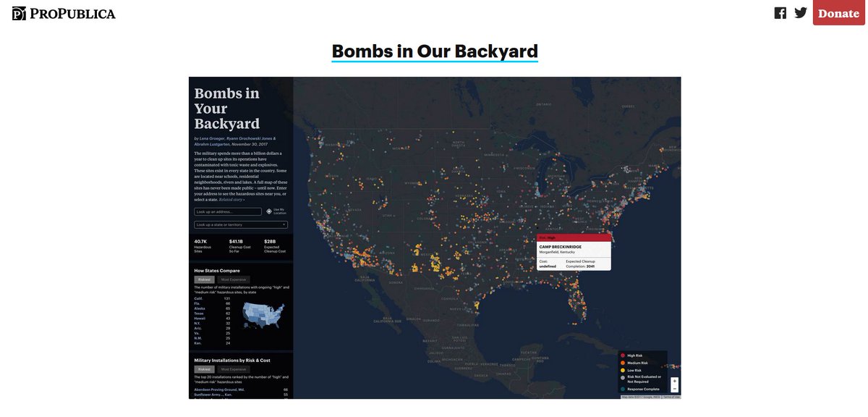Click the $41.1B Cleanup Cost So Far stat
This screenshot has height=417, width=868.
pos(240,245)
